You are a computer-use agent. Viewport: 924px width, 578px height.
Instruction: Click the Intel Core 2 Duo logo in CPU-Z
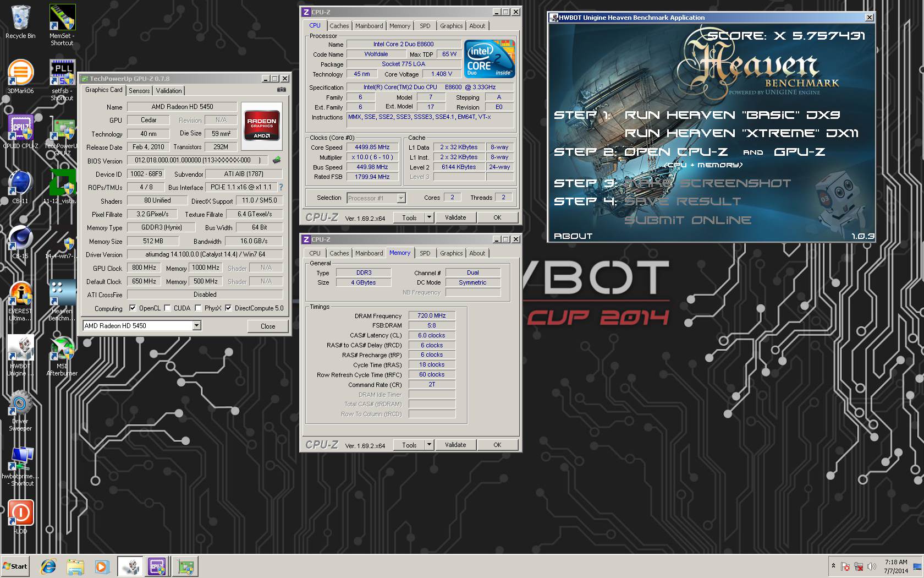click(x=490, y=58)
